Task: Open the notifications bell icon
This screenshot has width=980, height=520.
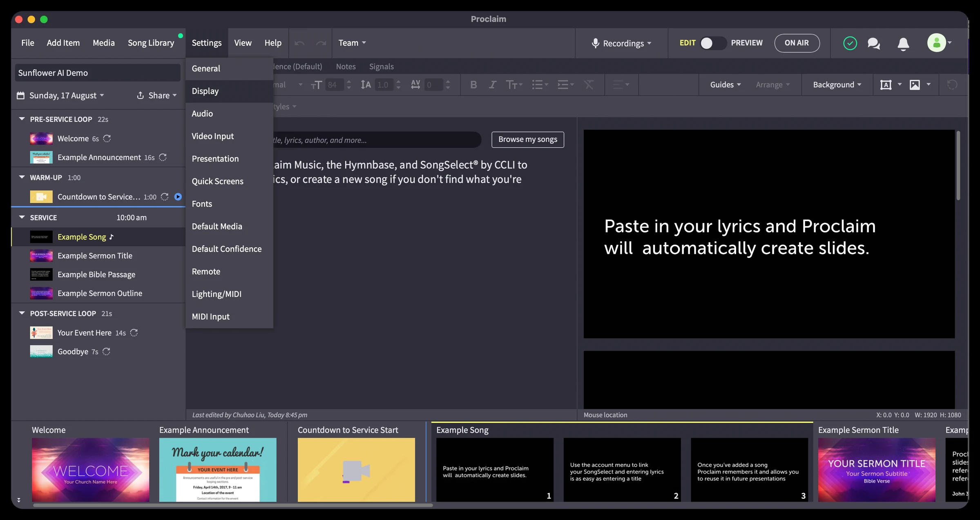Action: (903, 43)
